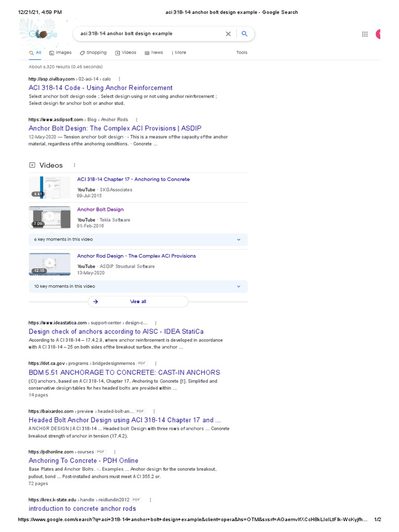Expand 10 key moments in this video
Image resolution: width=399 pixels, height=532 pixels.
click(138, 286)
